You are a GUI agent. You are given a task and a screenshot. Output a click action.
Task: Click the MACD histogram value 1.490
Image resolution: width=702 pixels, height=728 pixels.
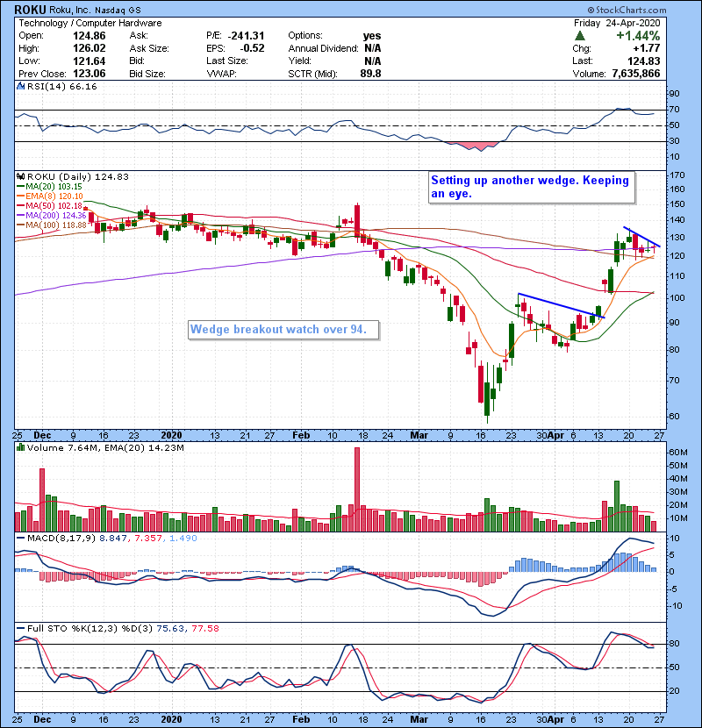pos(183,539)
